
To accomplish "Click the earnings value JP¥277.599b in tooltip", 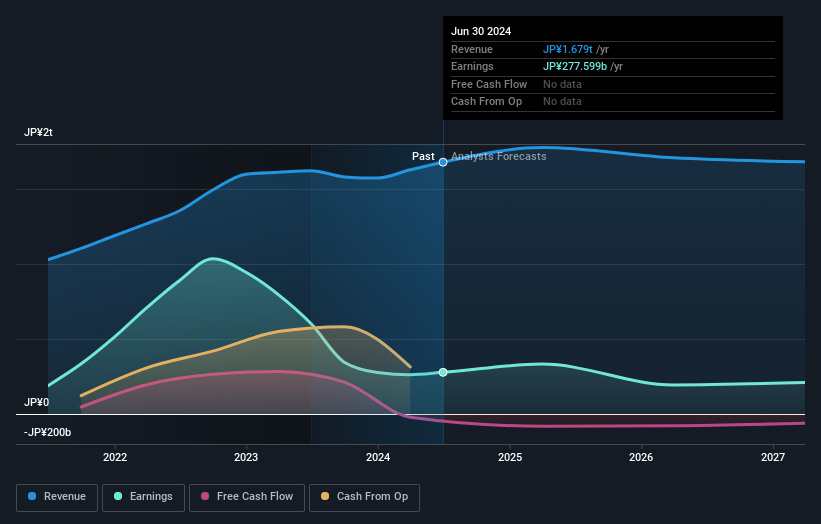I will click(x=575, y=66).
